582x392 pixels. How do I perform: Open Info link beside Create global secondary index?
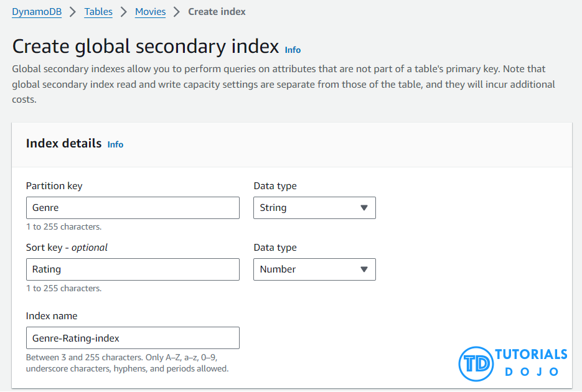pyautogui.click(x=293, y=50)
